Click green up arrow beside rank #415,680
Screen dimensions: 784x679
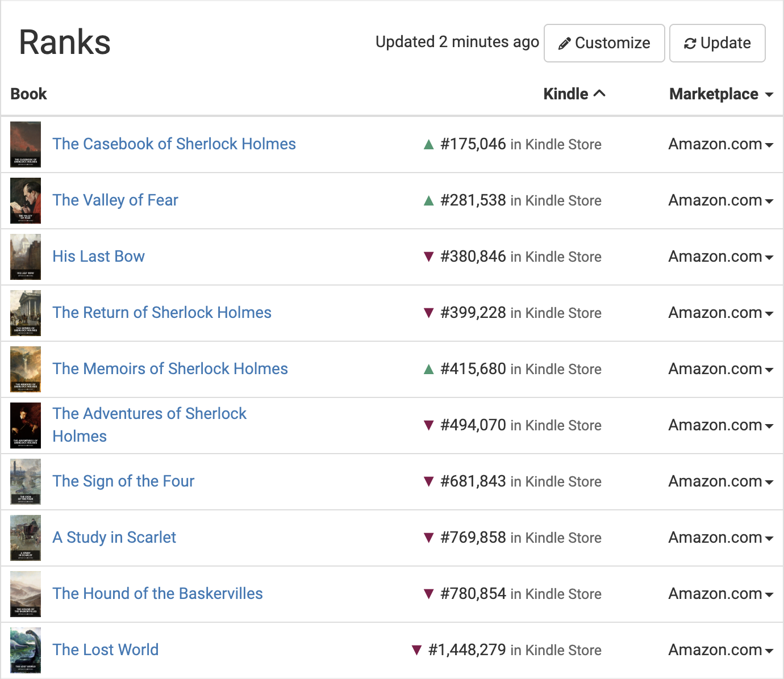(x=429, y=370)
